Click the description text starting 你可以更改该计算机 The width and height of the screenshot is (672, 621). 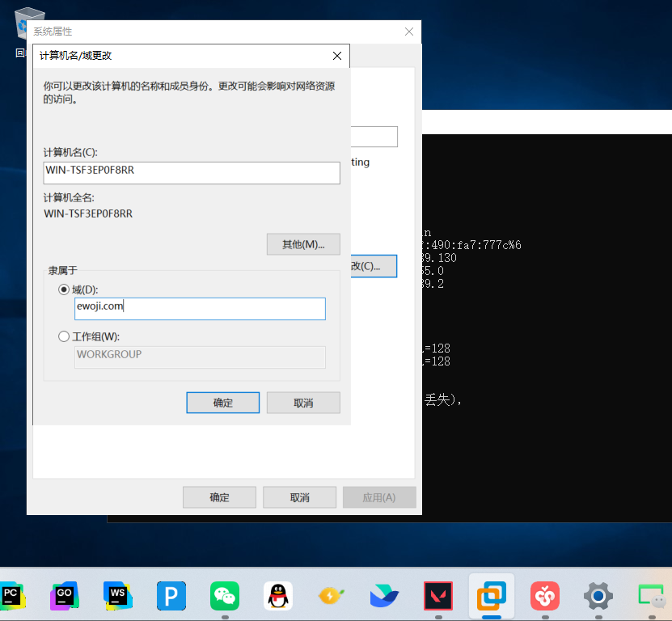coord(189,92)
